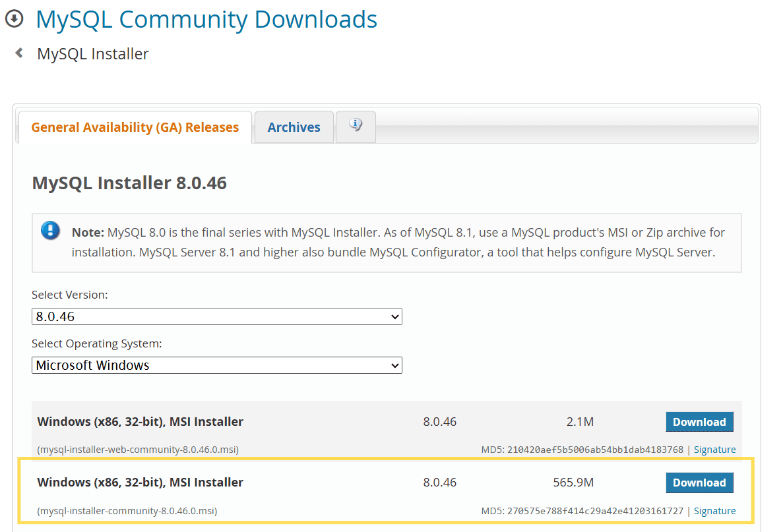Click the MySQL Installer breadcrumb text

93,54
